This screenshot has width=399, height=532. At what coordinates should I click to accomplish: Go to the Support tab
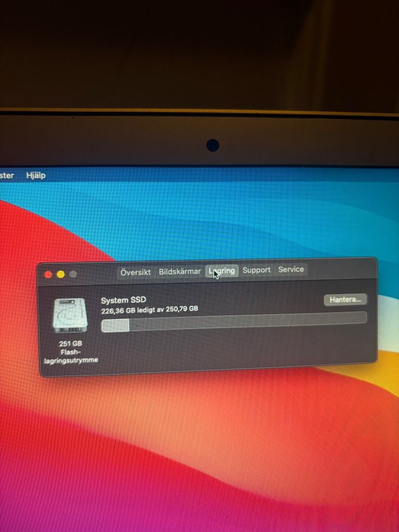[x=257, y=270]
